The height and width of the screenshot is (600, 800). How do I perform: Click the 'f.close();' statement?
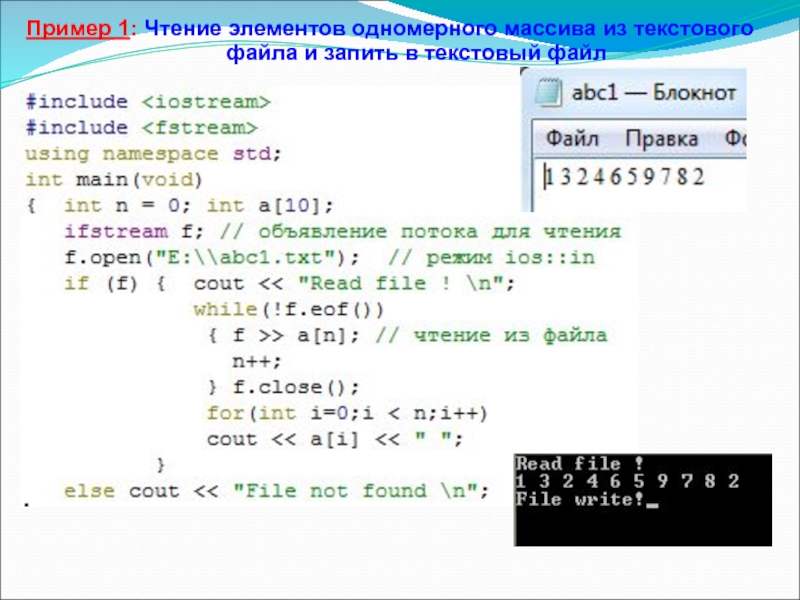pyautogui.click(x=296, y=387)
